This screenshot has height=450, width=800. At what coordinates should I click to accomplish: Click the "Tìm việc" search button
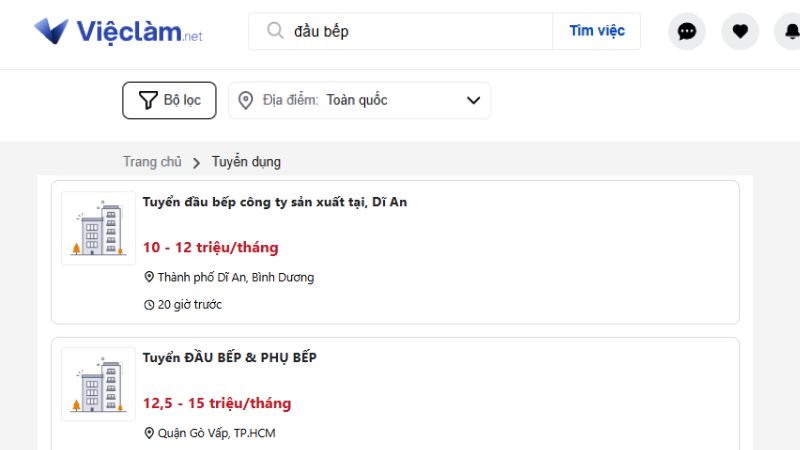(x=597, y=31)
